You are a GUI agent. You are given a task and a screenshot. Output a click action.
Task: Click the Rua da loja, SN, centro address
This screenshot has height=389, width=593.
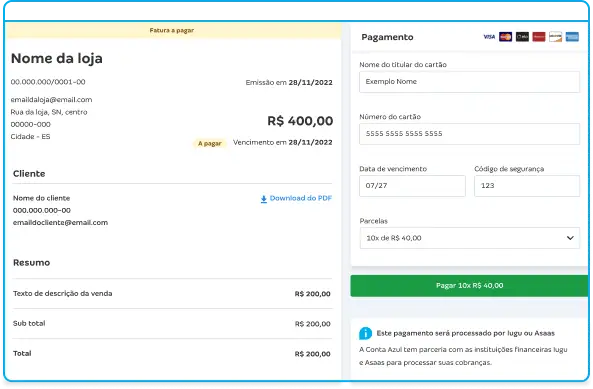pyautogui.click(x=49, y=112)
